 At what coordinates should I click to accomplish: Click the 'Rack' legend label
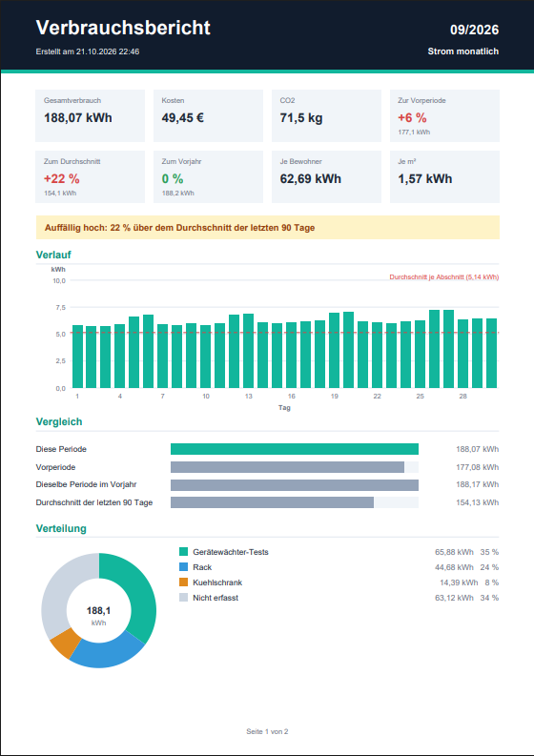tap(202, 567)
